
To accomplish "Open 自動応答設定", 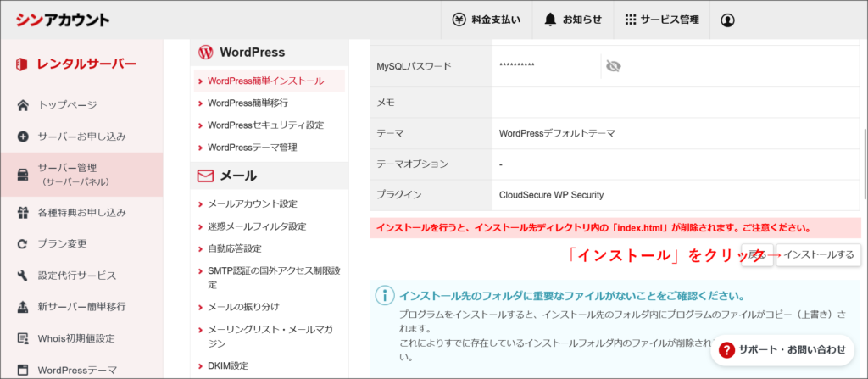I will pyautogui.click(x=235, y=248).
